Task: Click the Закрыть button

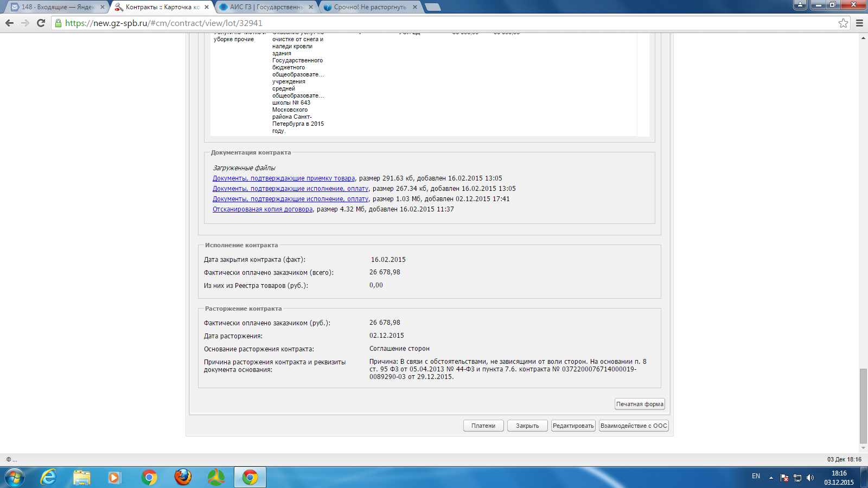Action: click(x=527, y=426)
